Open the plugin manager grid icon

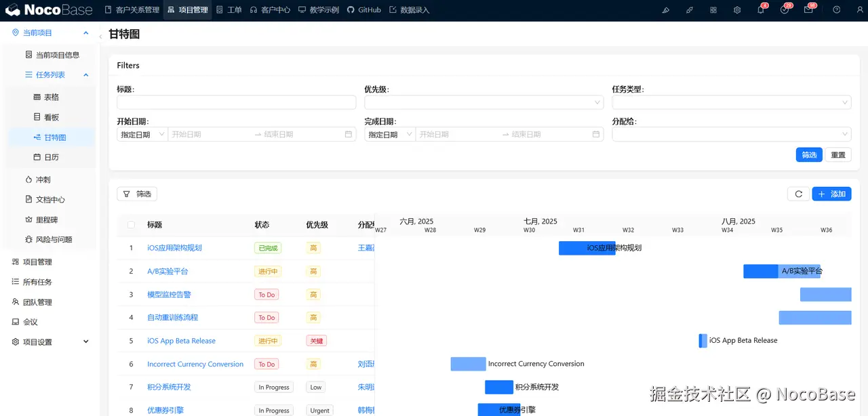click(713, 9)
